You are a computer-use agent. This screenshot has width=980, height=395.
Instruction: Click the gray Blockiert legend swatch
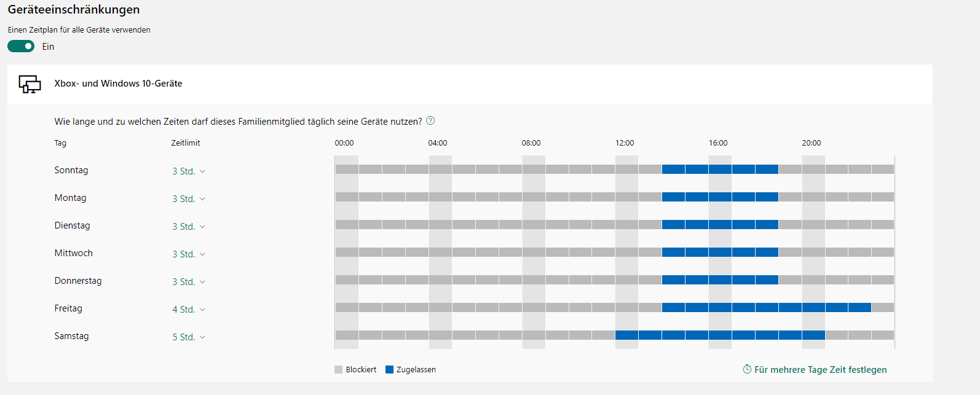pos(338,369)
